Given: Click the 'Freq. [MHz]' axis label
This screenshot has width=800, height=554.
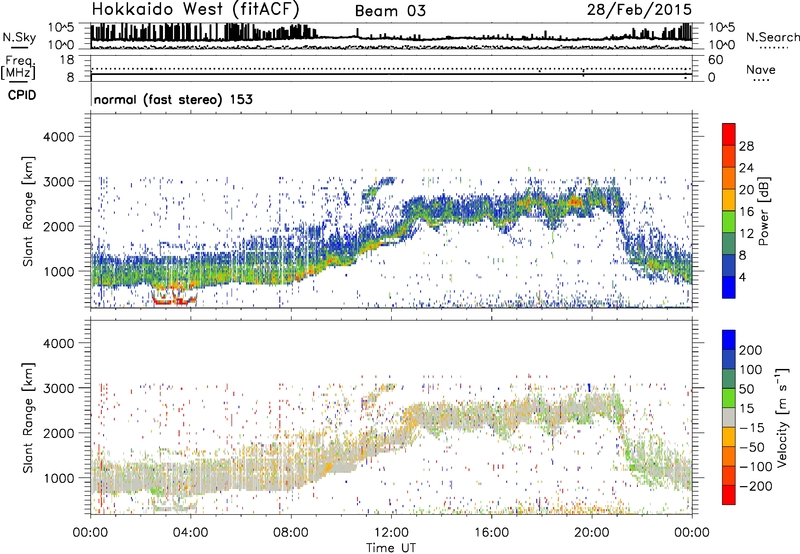Looking at the screenshot, I should click(x=18, y=68).
